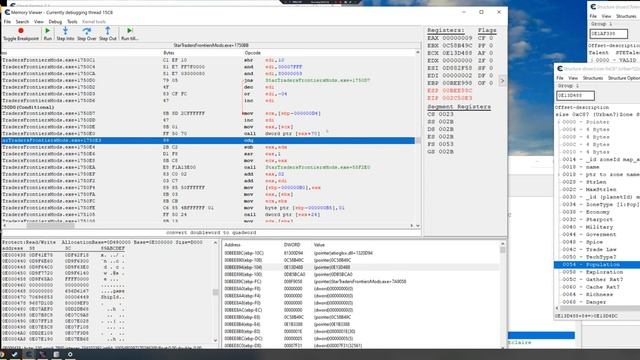Screen dimensions: 640x360
Task: Toggle the SF flag value
Action: pos(485,68)
